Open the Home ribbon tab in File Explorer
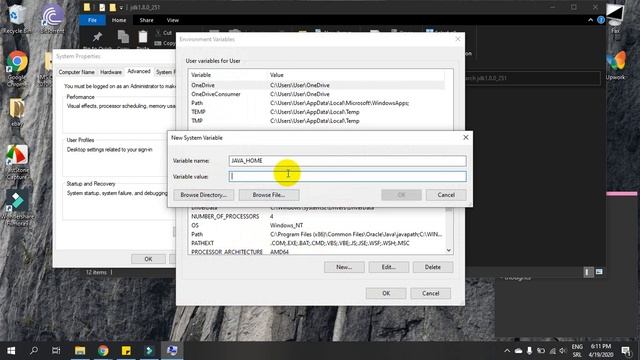 (x=119, y=20)
